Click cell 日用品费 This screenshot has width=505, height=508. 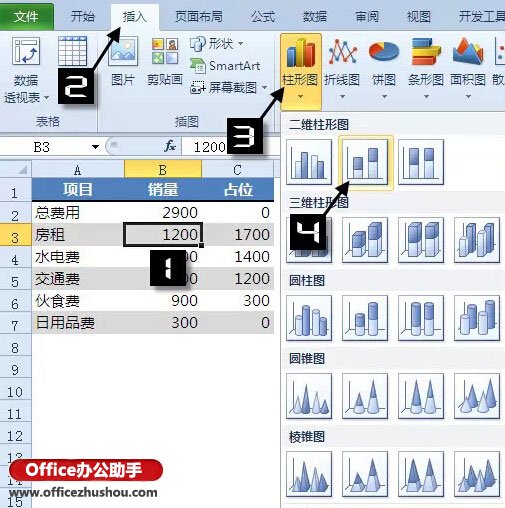coord(78,323)
